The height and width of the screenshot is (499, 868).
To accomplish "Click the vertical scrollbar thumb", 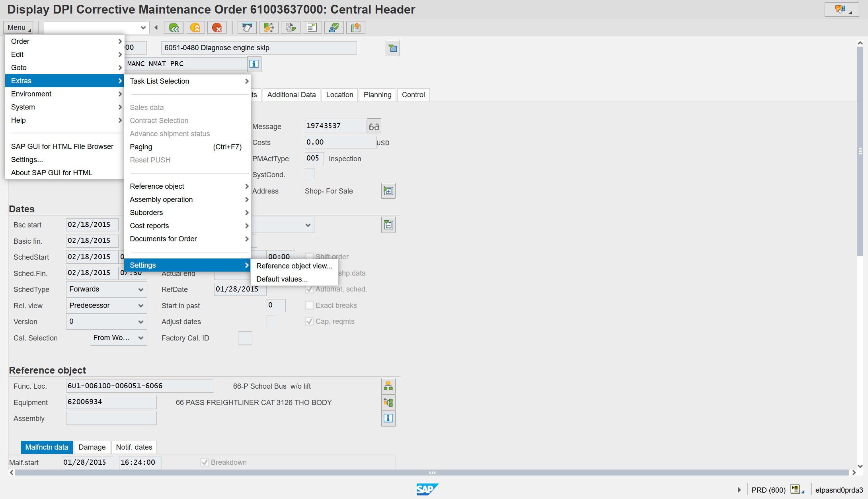I will pos(860,151).
